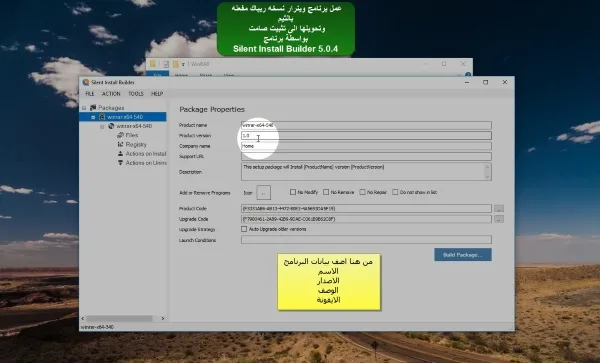Click the Packages root icon in tree
The image size is (600, 363).
pos(93,107)
